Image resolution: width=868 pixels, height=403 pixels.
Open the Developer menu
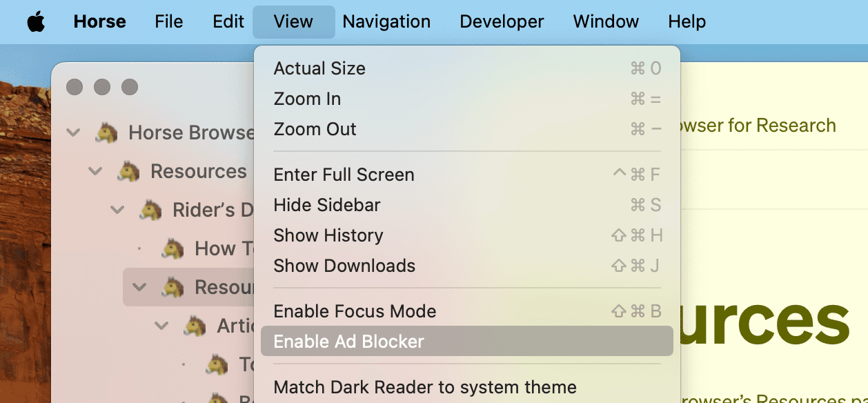(x=502, y=21)
